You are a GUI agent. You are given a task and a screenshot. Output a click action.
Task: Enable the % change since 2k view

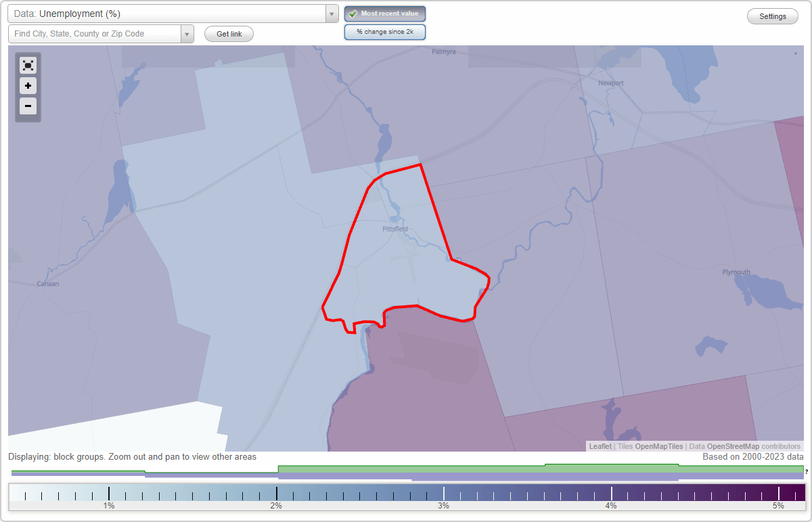(385, 31)
